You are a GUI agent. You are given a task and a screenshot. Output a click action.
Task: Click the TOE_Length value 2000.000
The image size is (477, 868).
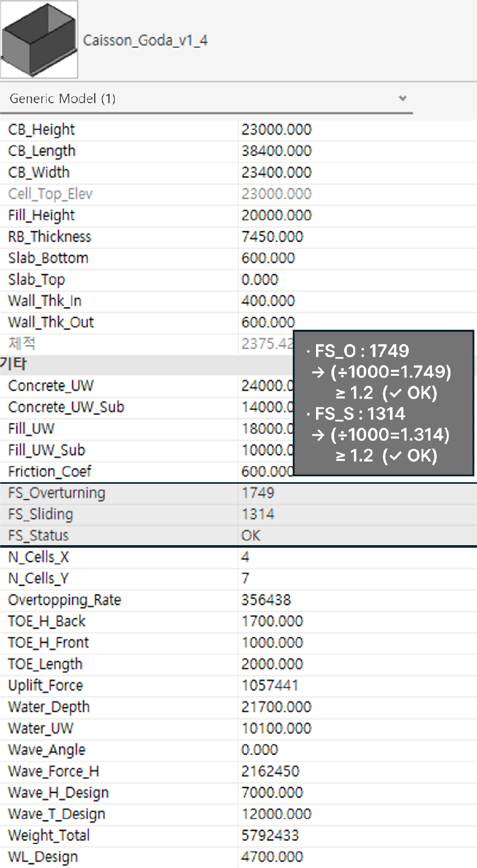pos(272,664)
